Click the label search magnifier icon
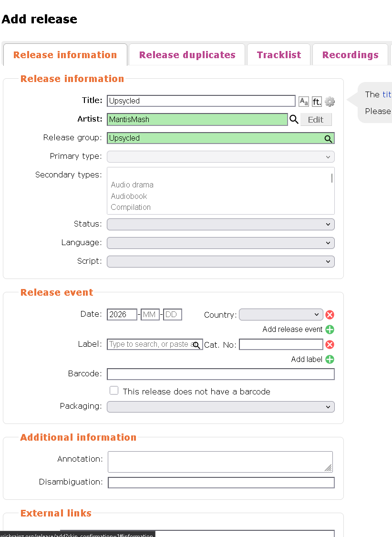Viewport: 392px width, 537px height. [196, 345]
